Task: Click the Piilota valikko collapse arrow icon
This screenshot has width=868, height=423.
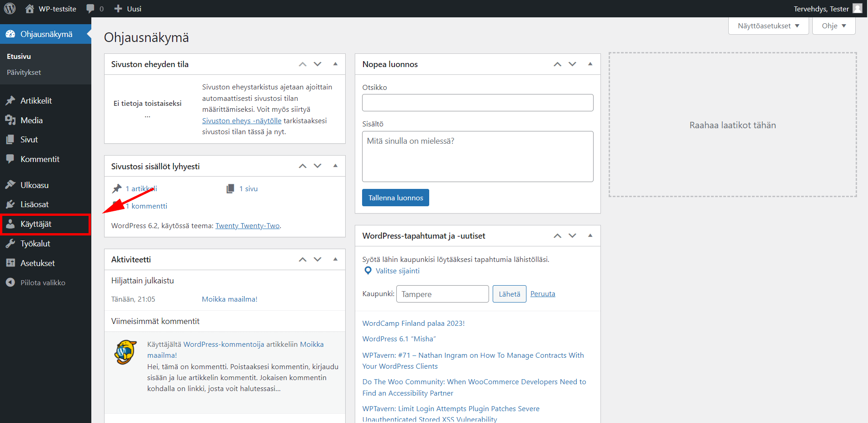Action: [10, 283]
